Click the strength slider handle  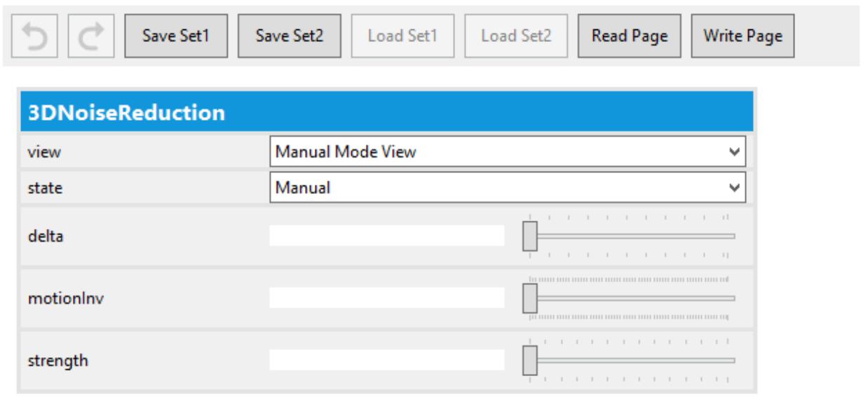coord(531,359)
